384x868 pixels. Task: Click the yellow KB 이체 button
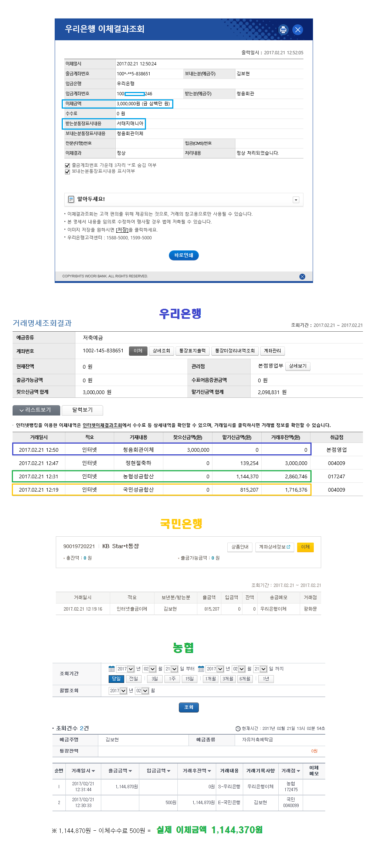pos(305,547)
